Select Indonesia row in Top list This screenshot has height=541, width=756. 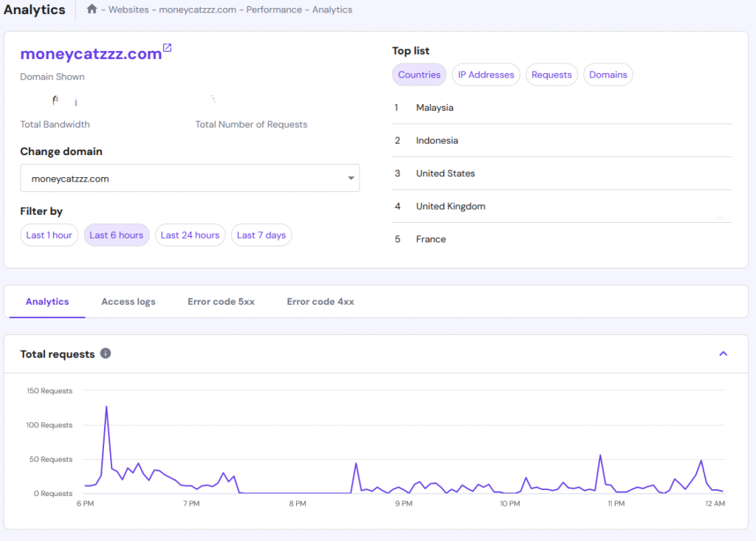[562, 140]
